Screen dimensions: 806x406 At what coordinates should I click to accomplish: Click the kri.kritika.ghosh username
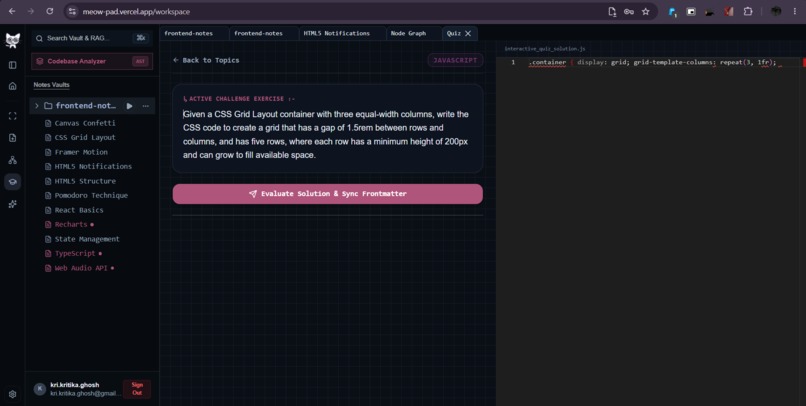75,385
